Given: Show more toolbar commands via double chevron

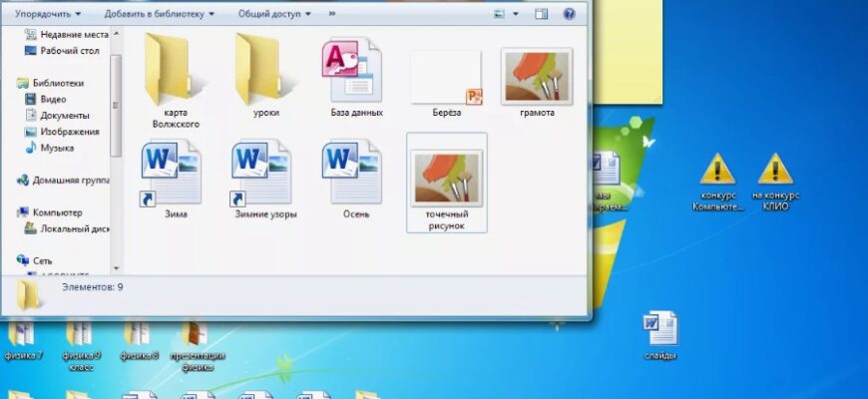Looking at the screenshot, I should click(332, 14).
